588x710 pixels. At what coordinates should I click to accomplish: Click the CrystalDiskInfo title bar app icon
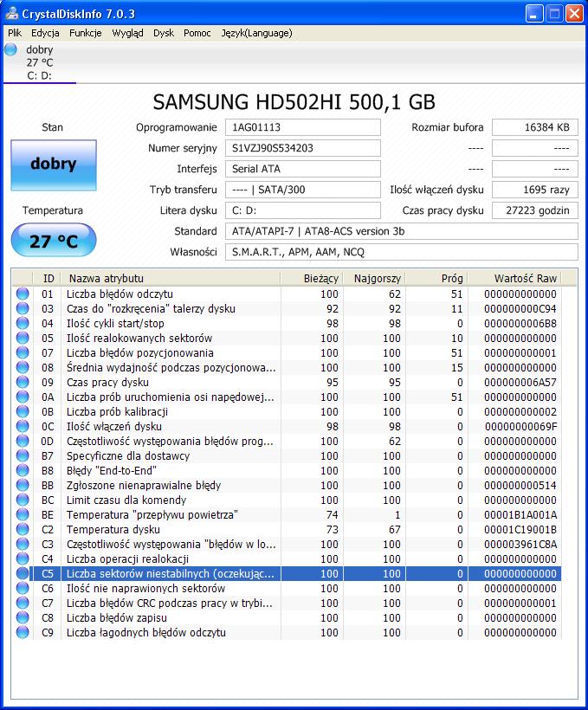(x=12, y=13)
